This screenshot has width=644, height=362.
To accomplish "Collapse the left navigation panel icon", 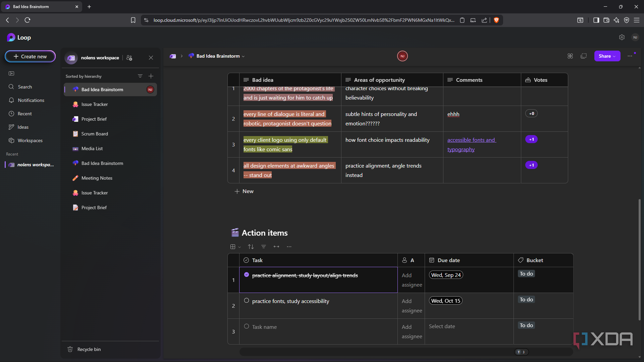I will (x=11, y=73).
